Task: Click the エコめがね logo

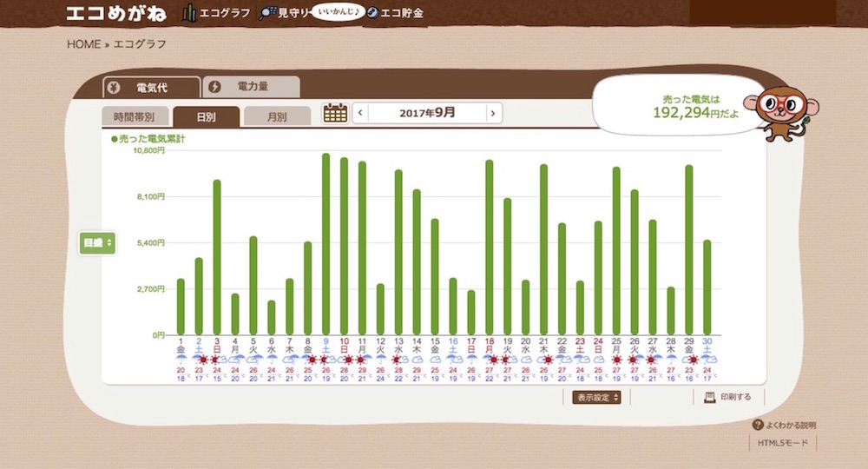Action: (x=115, y=13)
